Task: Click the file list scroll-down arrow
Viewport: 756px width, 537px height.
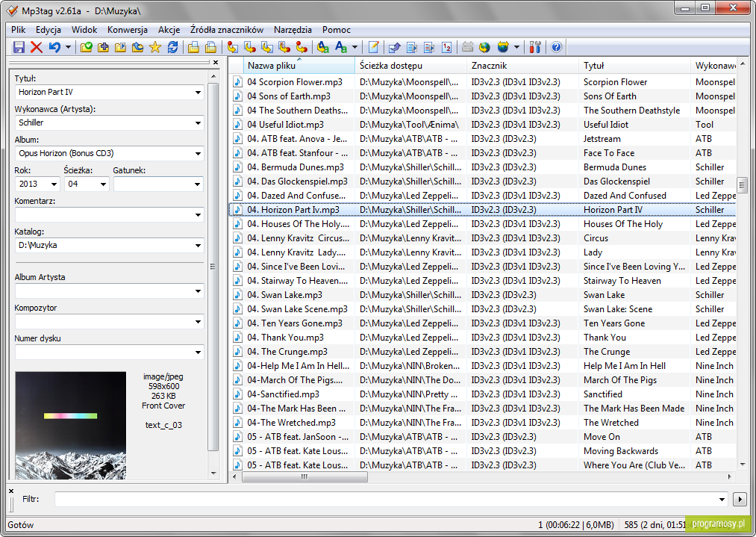Action: point(742,465)
